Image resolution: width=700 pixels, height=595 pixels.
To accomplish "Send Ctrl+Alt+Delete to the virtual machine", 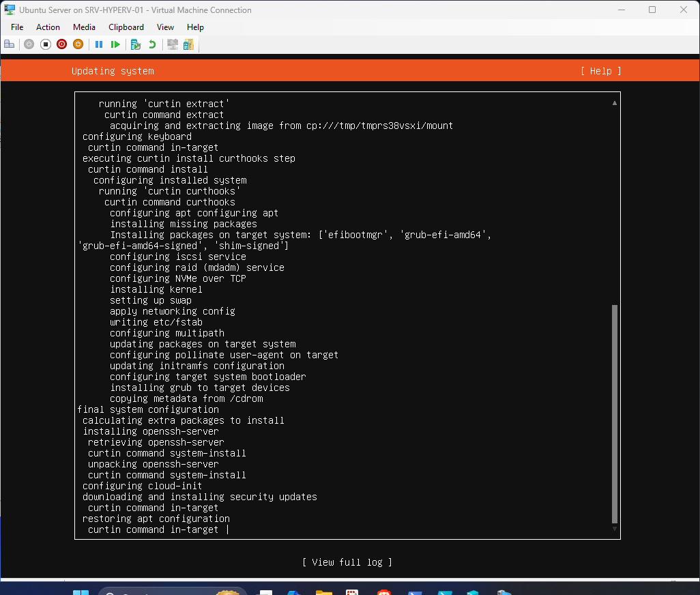I will tap(10, 44).
